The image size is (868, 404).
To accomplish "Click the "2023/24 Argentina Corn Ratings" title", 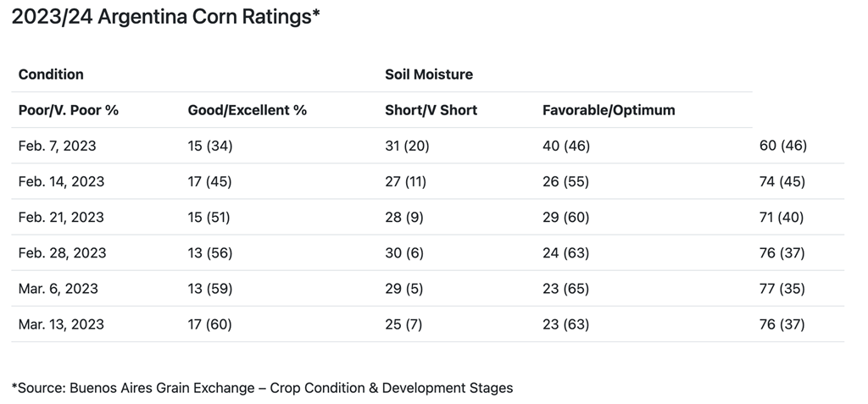I will 165,17.
